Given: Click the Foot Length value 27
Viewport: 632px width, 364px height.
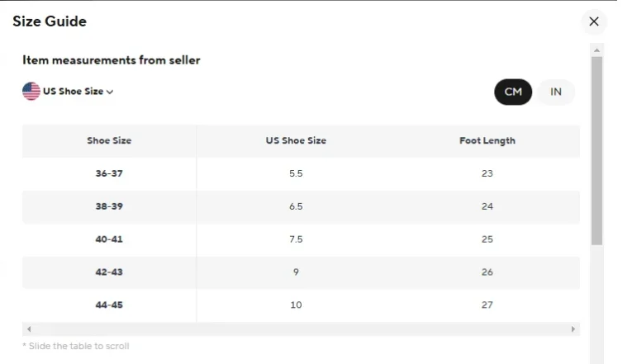Looking at the screenshot, I should click(487, 305).
